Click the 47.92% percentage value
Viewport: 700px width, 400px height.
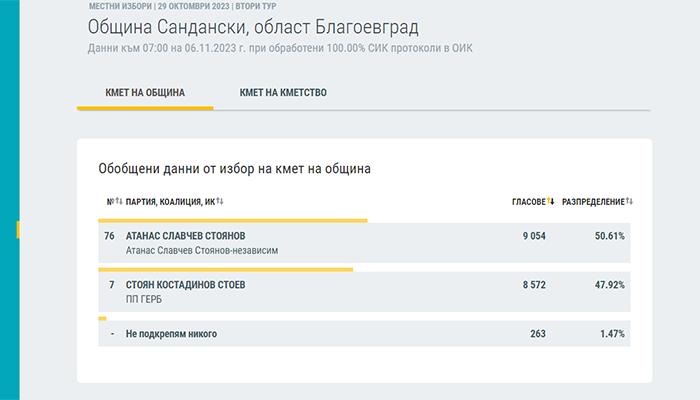(x=609, y=285)
